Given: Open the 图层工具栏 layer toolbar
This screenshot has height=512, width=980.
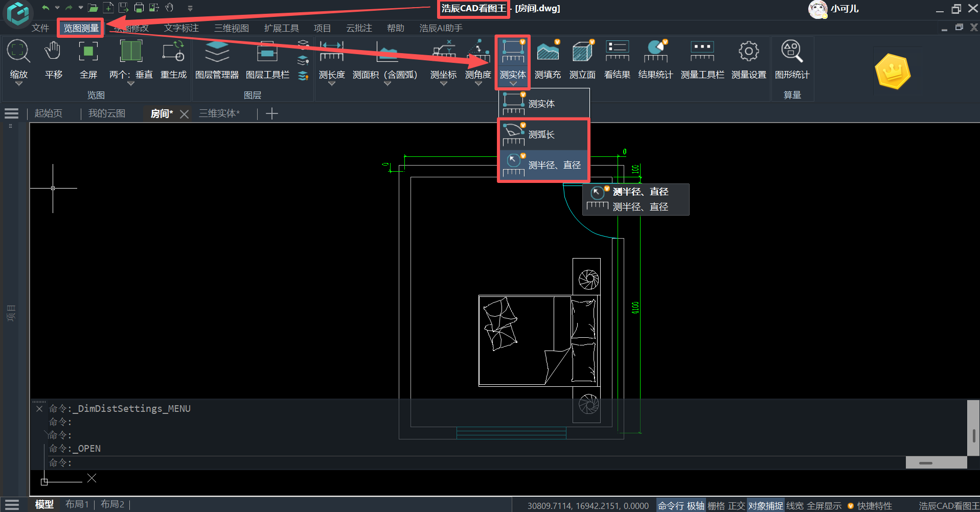Looking at the screenshot, I should [x=267, y=59].
